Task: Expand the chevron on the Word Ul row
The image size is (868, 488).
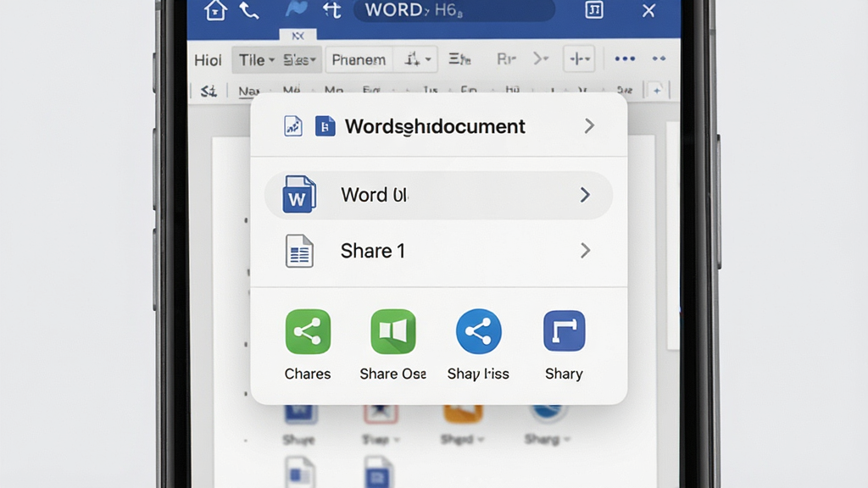Action: click(585, 195)
